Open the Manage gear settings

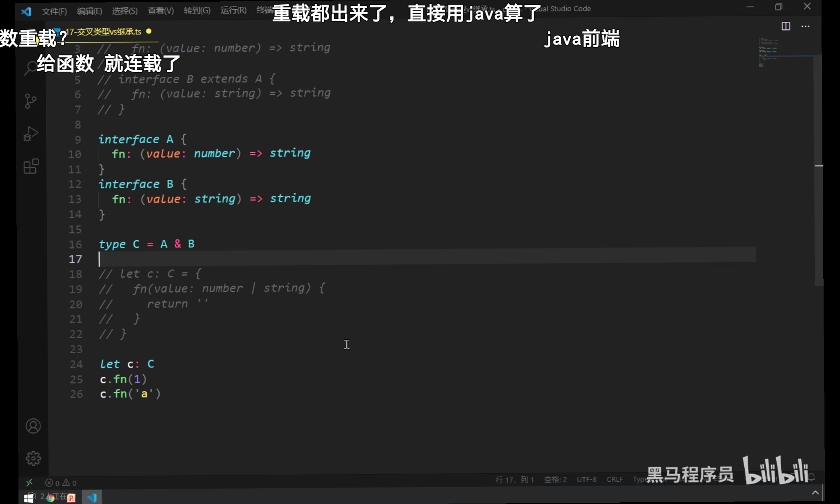33,458
